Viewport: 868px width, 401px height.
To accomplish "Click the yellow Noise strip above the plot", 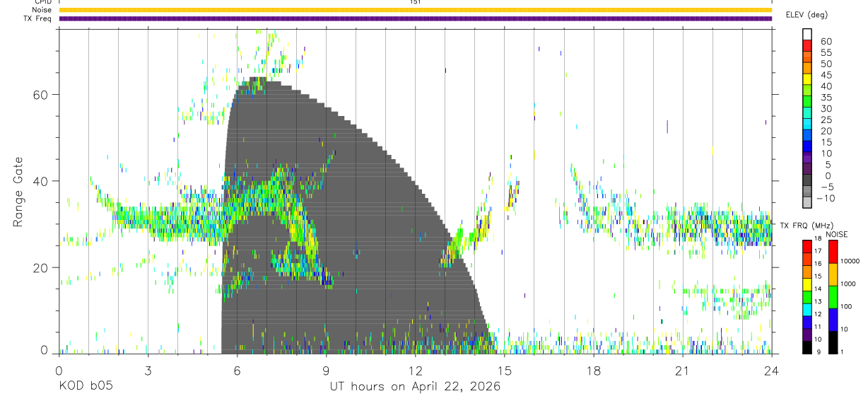I will pyautogui.click(x=415, y=10).
